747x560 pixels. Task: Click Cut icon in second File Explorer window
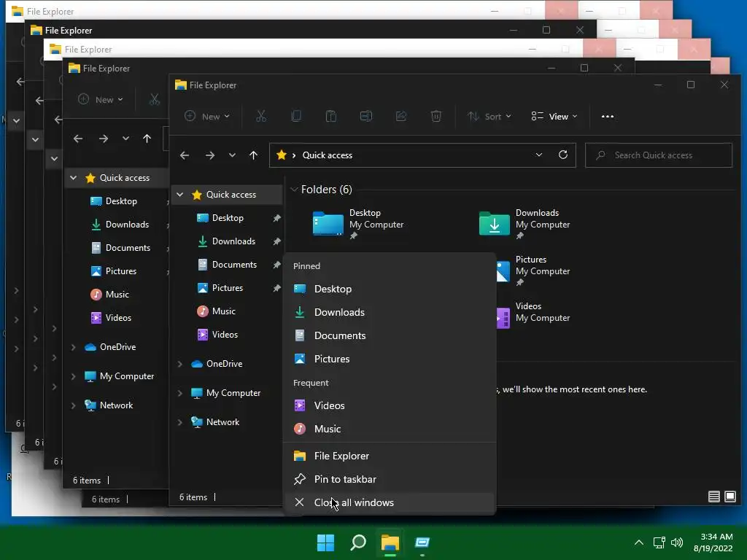(x=155, y=99)
